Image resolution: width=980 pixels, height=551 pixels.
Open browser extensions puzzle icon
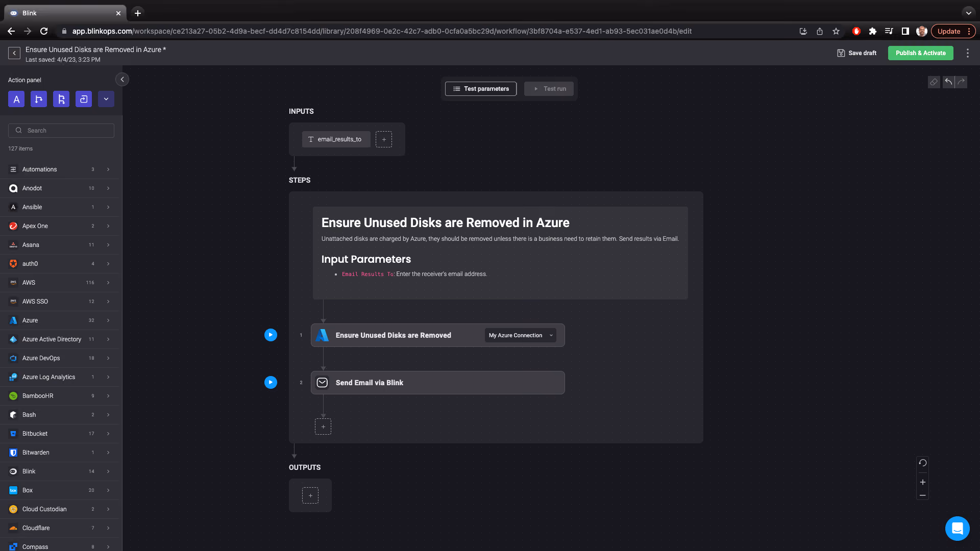pos(873,31)
